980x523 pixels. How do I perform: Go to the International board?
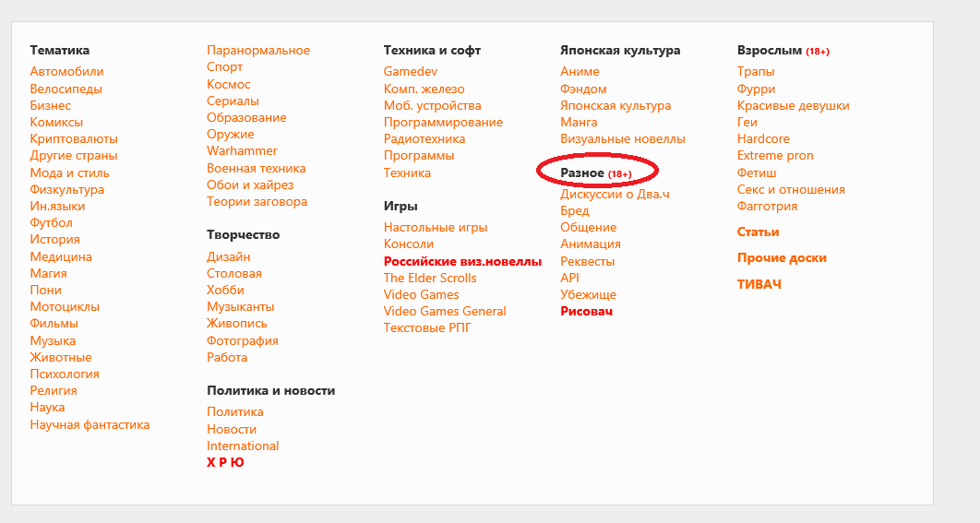pyautogui.click(x=243, y=446)
